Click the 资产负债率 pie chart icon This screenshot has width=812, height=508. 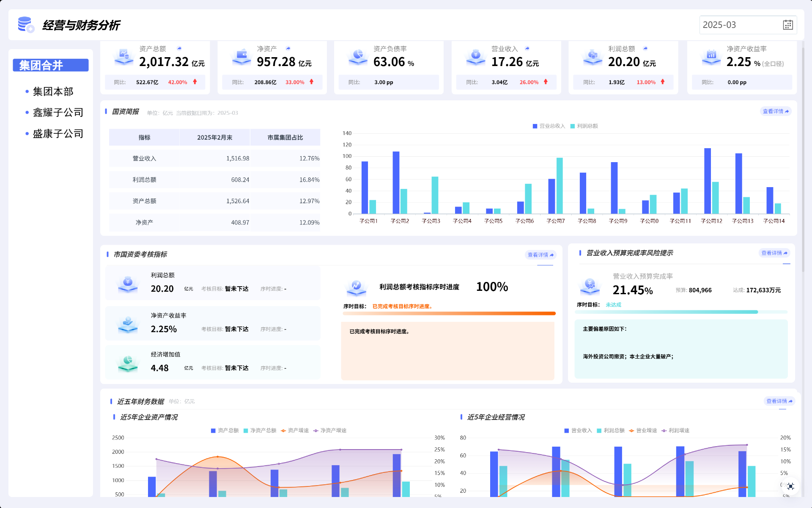point(358,56)
